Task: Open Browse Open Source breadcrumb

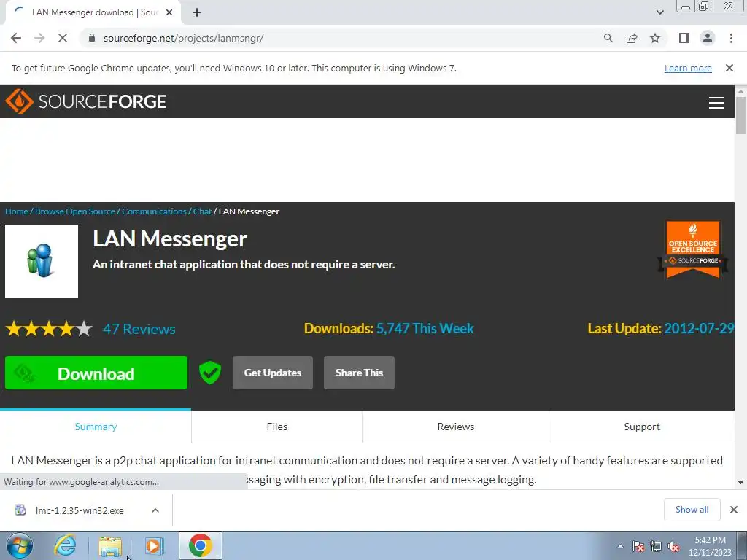Action: [75, 211]
